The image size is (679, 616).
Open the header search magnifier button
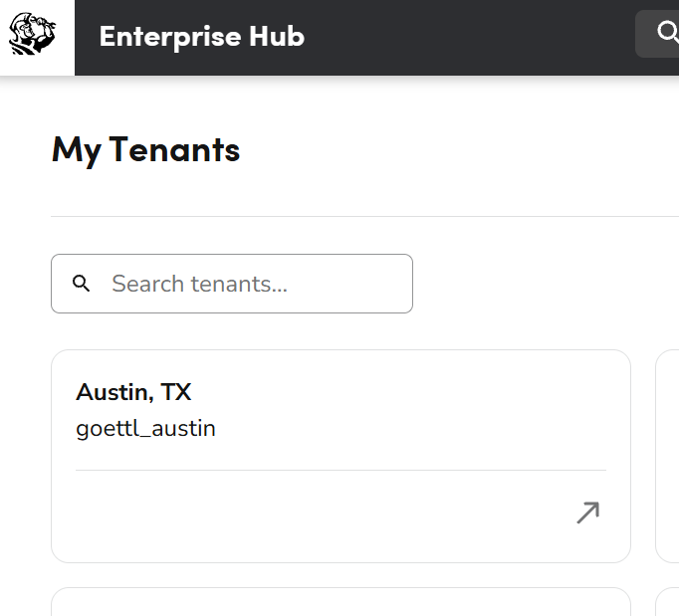tap(659, 34)
